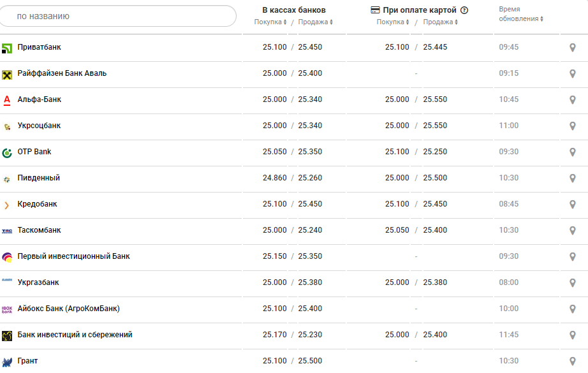This screenshot has width=588, height=373.
Task: Click the map pin icon for Приватбанк
Action: [x=572, y=48]
